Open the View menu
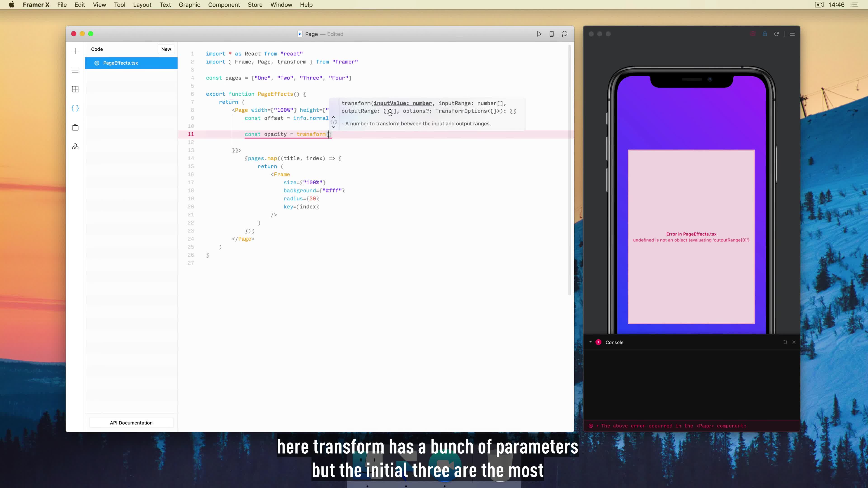Screen dimensions: 868x488 pyautogui.click(x=99, y=5)
